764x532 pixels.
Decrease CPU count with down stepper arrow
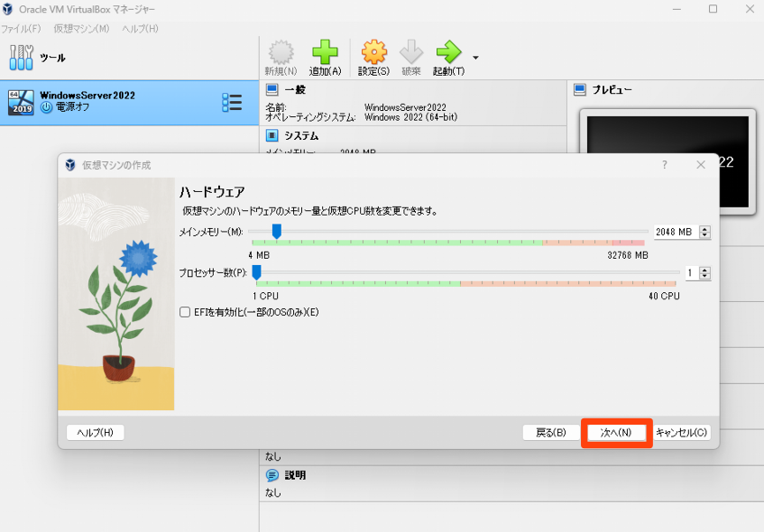coord(704,276)
